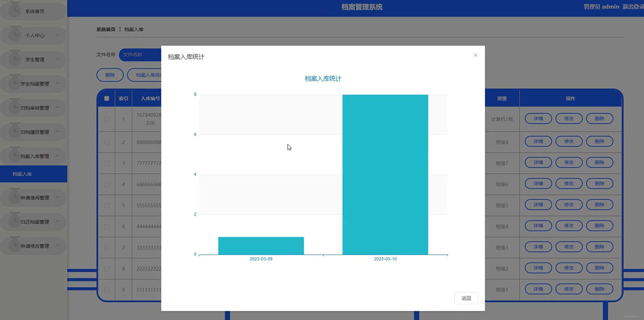Click the 文件名称 search input field
644x320 pixels.
point(140,55)
